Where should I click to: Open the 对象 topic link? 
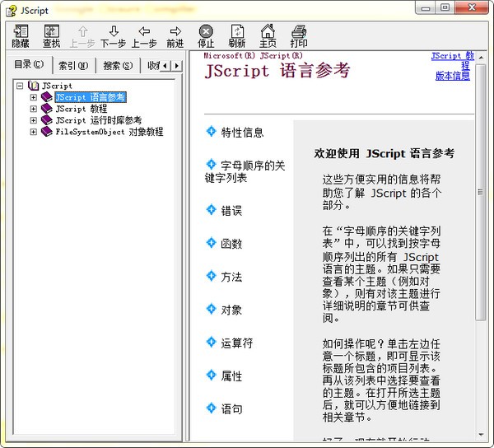coord(231,310)
